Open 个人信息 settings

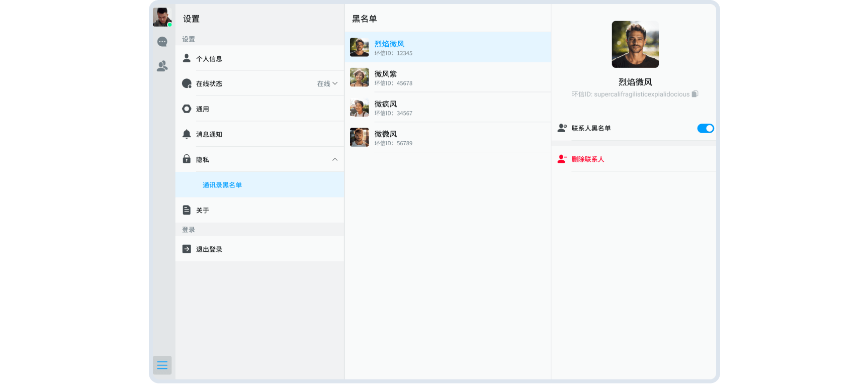[x=209, y=59]
